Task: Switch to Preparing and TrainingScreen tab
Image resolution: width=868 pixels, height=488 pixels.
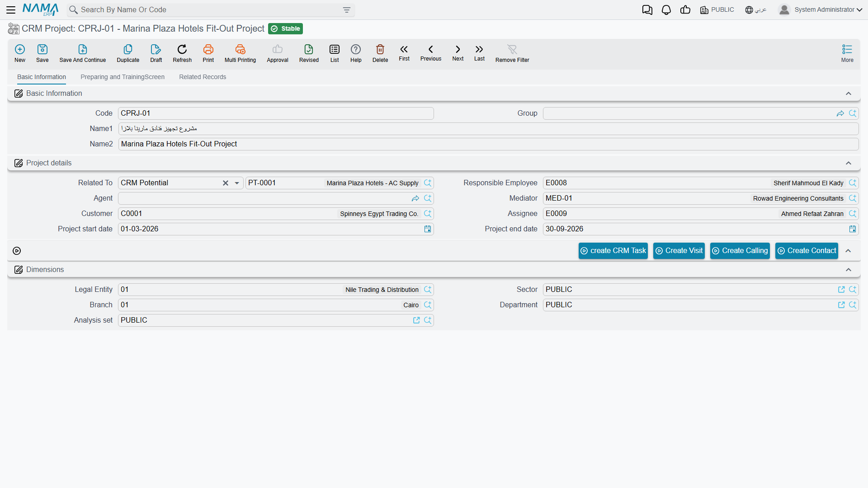Action: (x=123, y=77)
